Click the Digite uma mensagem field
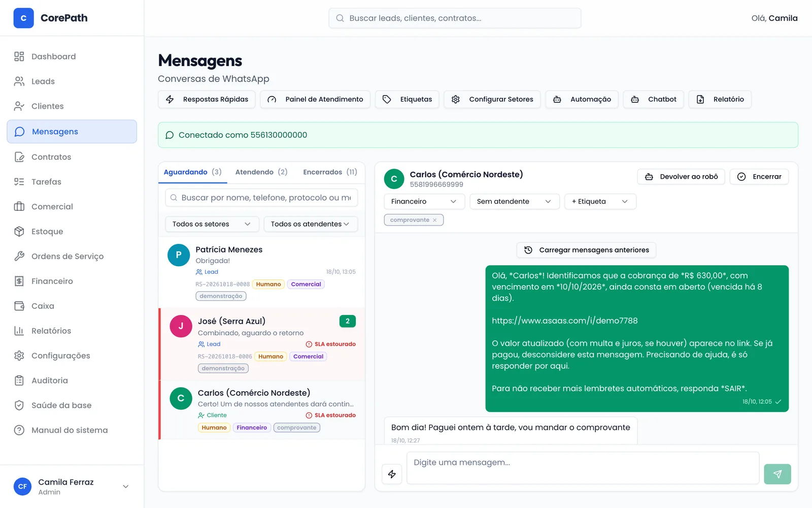 tap(583, 468)
